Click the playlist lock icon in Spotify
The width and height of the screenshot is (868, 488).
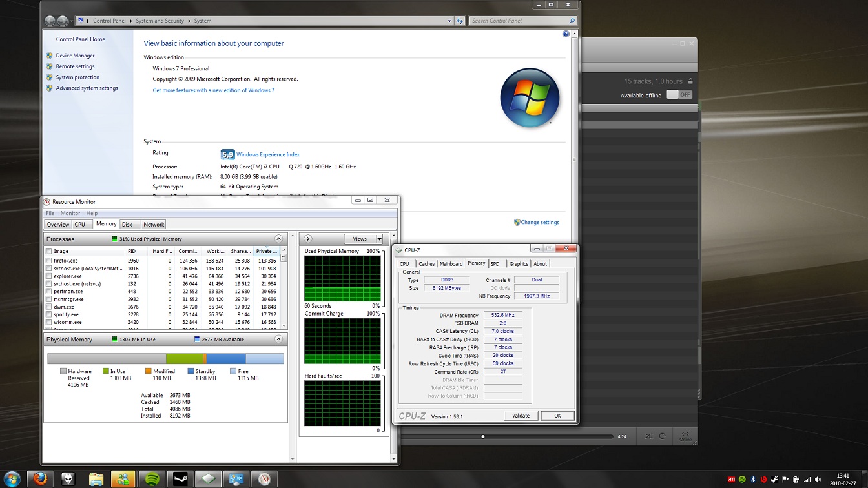[x=690, y=81]
